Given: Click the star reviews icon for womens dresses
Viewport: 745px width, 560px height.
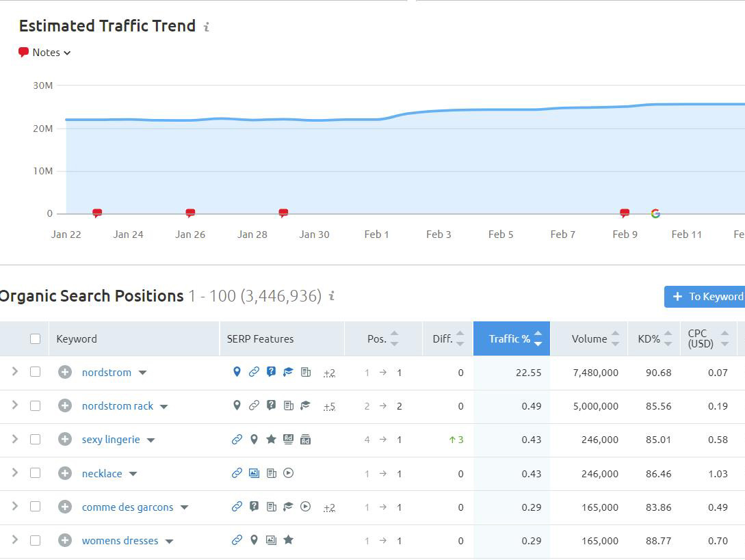Looking at the screenshot, I should [x=289, y=540].
